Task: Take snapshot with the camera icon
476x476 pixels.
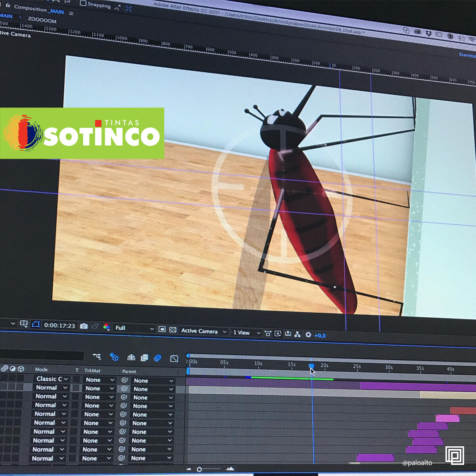Action: [x=84, y=326]
